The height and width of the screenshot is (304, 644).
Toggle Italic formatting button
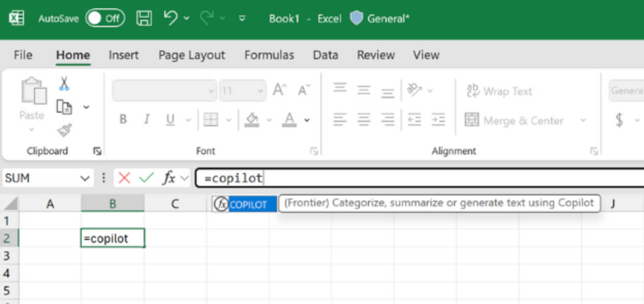(146, 120)
